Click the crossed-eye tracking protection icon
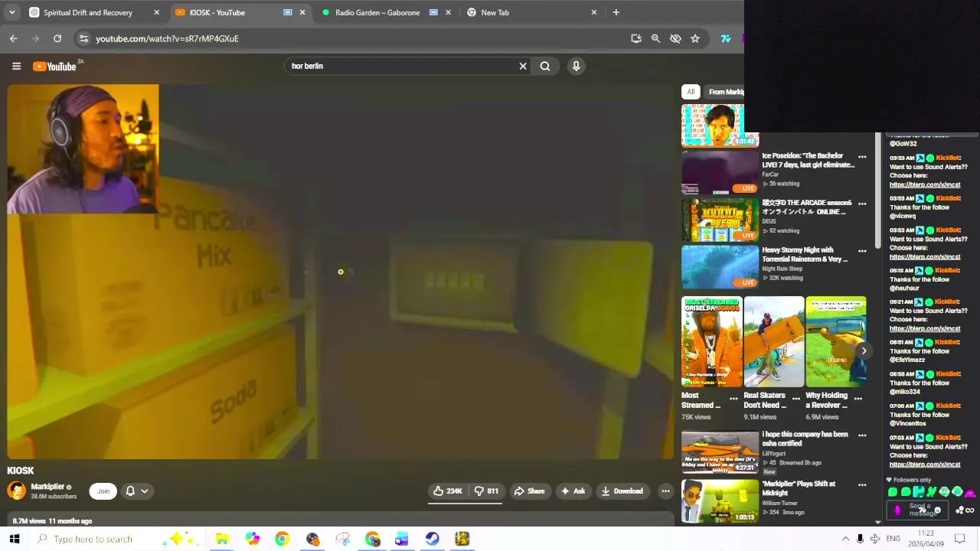Viewport: 980px width, 551px height. [x=675, y=38]
